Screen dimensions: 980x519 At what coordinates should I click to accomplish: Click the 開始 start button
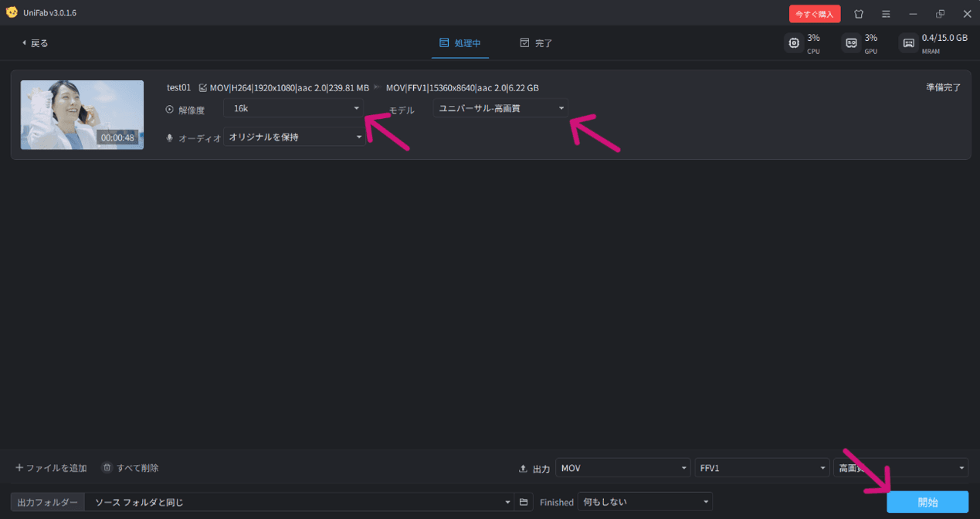[x=927, y=502]
